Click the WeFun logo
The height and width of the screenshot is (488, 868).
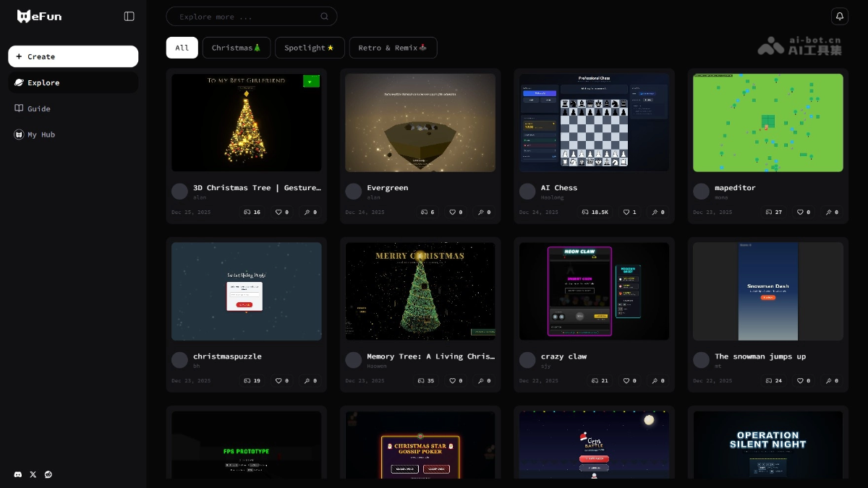[x=39, y=16]
